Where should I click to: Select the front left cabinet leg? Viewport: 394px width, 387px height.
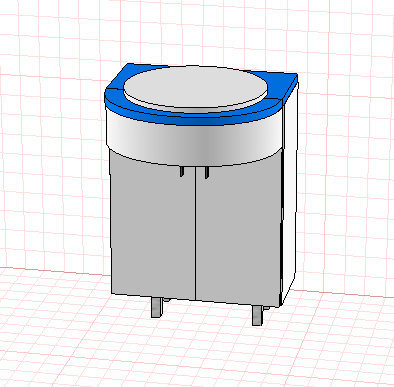156,307
